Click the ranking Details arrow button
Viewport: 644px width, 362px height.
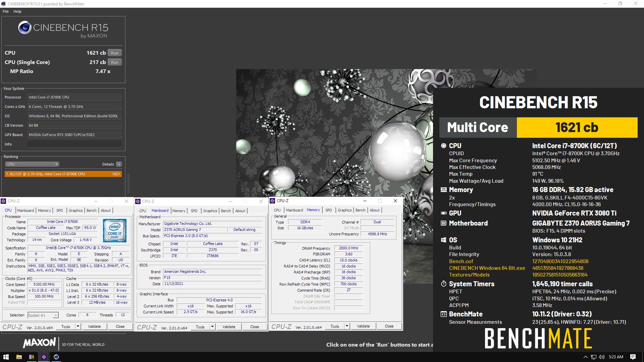tap(119, 164)
